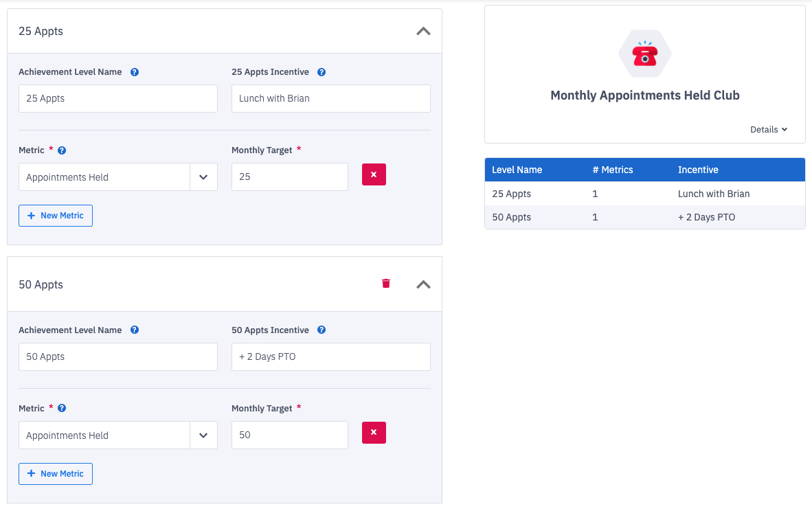Collapse the 25 Appts section
The image size is (812, 511).
pyautogui.click(x=423, y=31)
